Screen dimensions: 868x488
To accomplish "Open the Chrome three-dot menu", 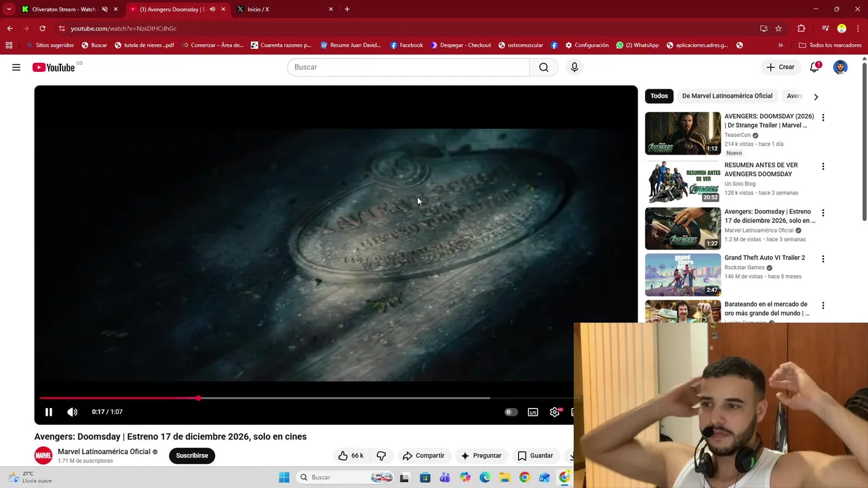I will pyautogui.click(x=857, y=28).
